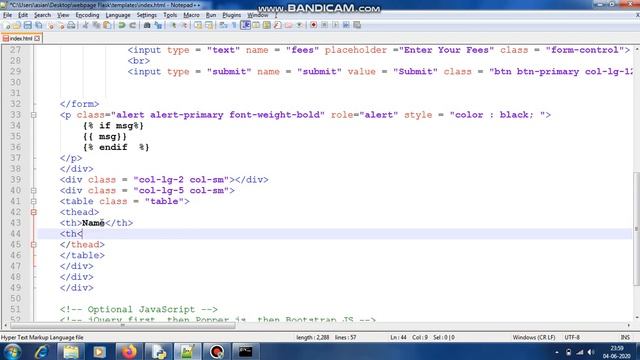Image resolution: width=640 pixels, height=360 pixels.
Task: Print the document via the Print icon
Action: (x=71, y=25)
